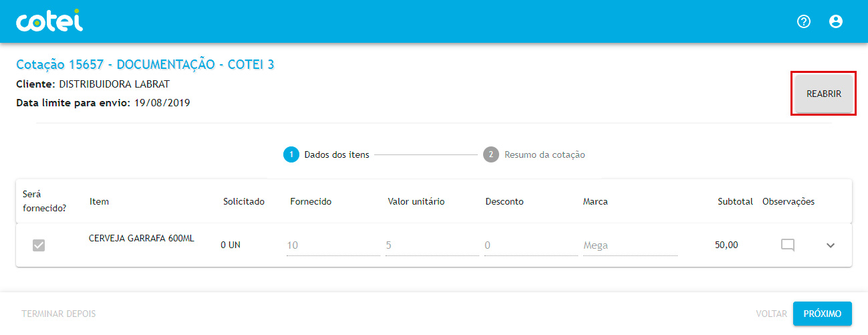Click the Cotei logo in header
Screen dimensions: 868x335
click(49, 21)
